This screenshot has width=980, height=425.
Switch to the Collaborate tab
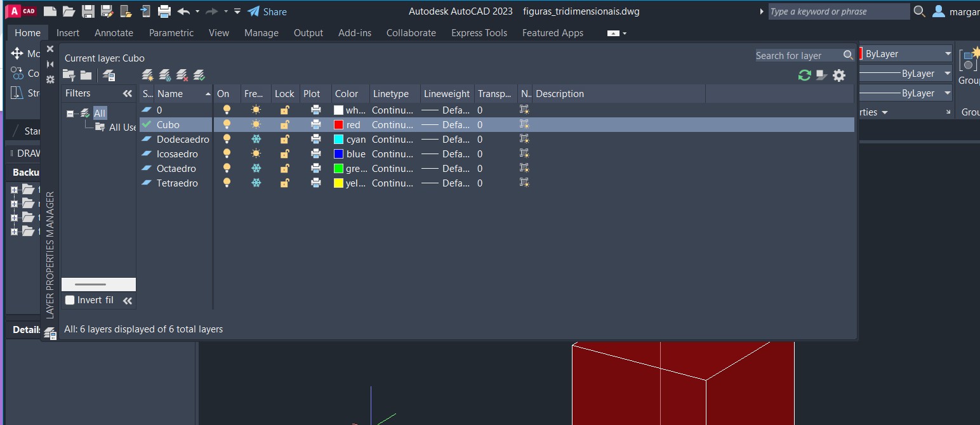411,33
